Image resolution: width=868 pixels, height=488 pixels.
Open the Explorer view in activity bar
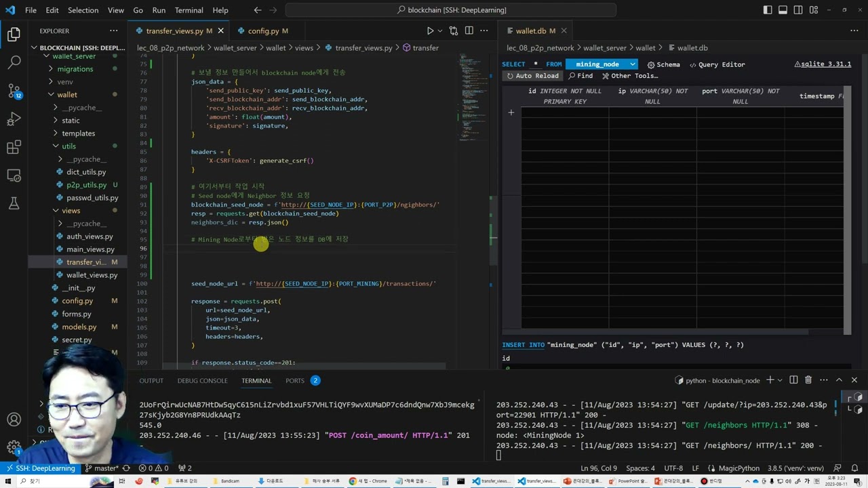[14, 35]
